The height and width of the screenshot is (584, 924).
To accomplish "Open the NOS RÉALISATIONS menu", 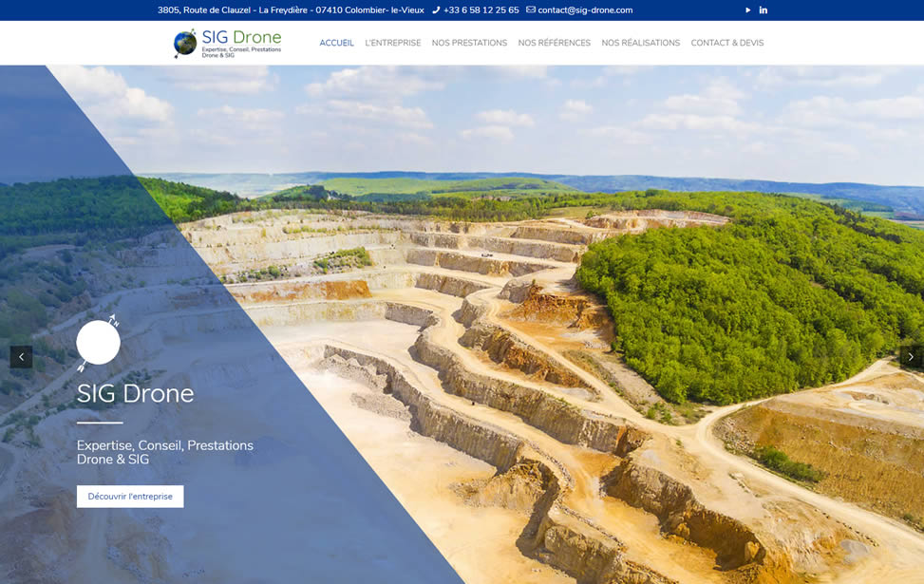I will coord(640,43).
